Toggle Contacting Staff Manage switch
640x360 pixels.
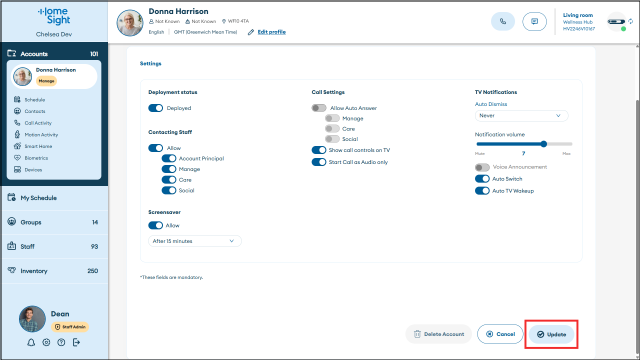pos(169,169)
